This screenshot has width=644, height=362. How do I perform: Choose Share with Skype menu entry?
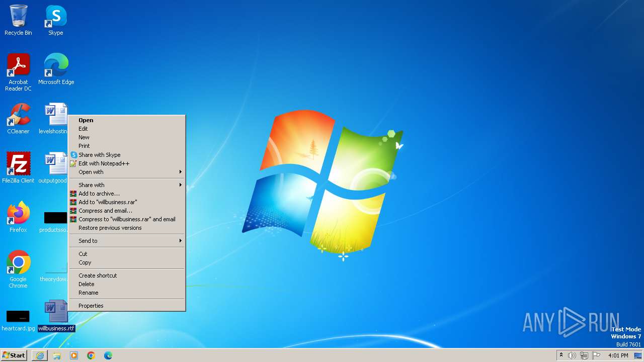pyautogui.click(x=127, y=155)
